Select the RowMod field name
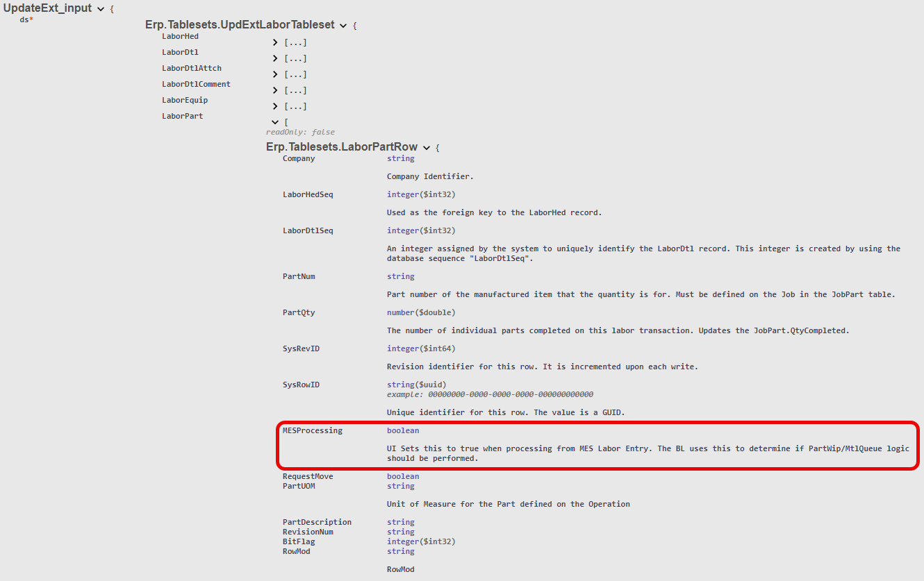This screenshot has width=924, height=581. click(x=297, y=551)
